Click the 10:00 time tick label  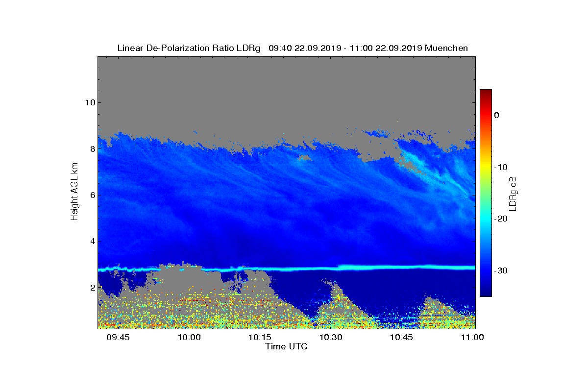coord(189,337)
